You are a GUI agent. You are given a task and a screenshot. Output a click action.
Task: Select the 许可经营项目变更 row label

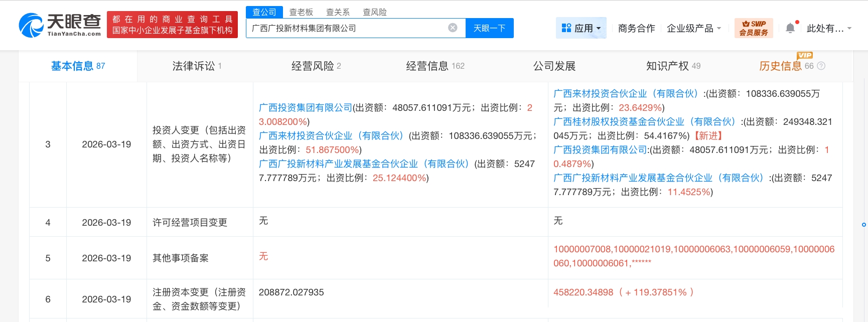tap(190, 222)
